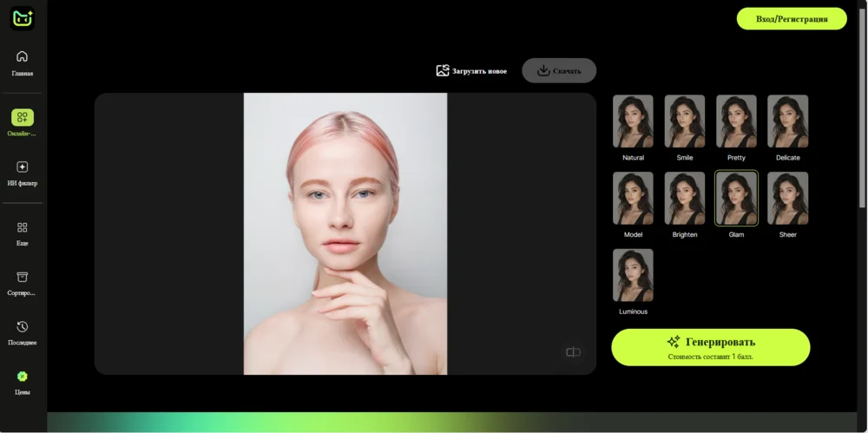Pick the Pretty style preset

pyautogui.click(x=736, y=121)
